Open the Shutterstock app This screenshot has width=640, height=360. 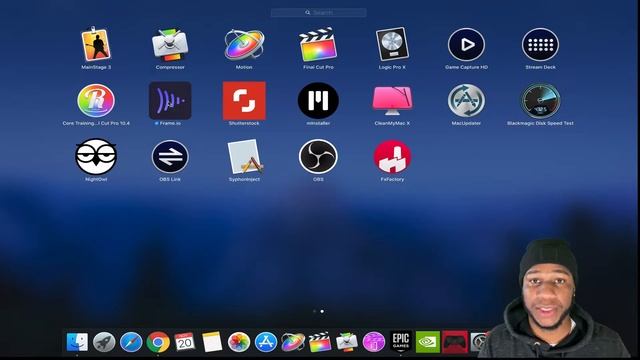(244, 100)
